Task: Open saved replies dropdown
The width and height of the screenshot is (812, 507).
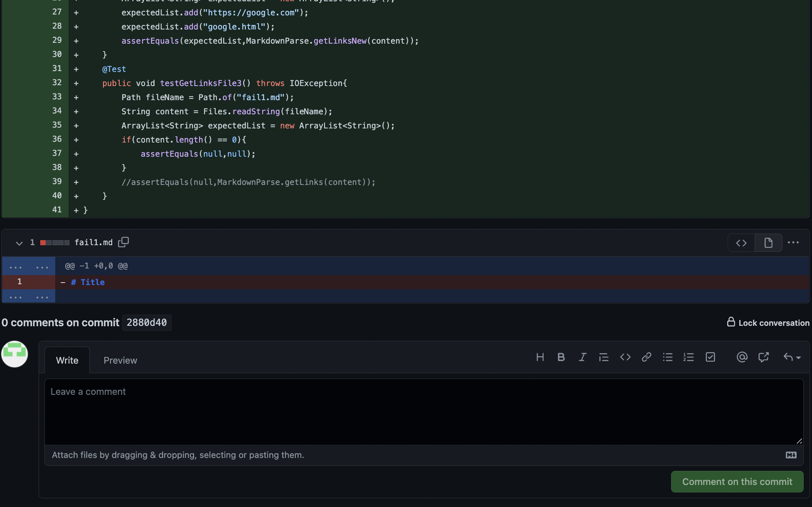Action: [x=792, y=357]
